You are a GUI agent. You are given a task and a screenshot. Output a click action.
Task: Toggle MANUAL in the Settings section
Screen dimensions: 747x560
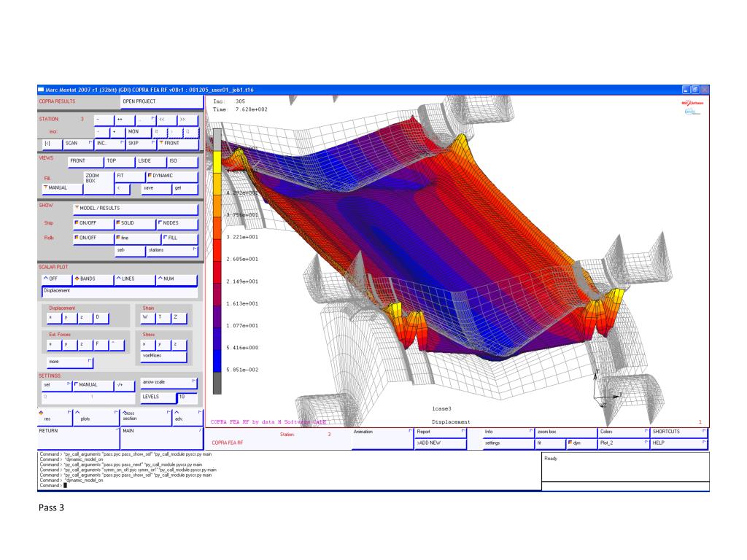93,385
